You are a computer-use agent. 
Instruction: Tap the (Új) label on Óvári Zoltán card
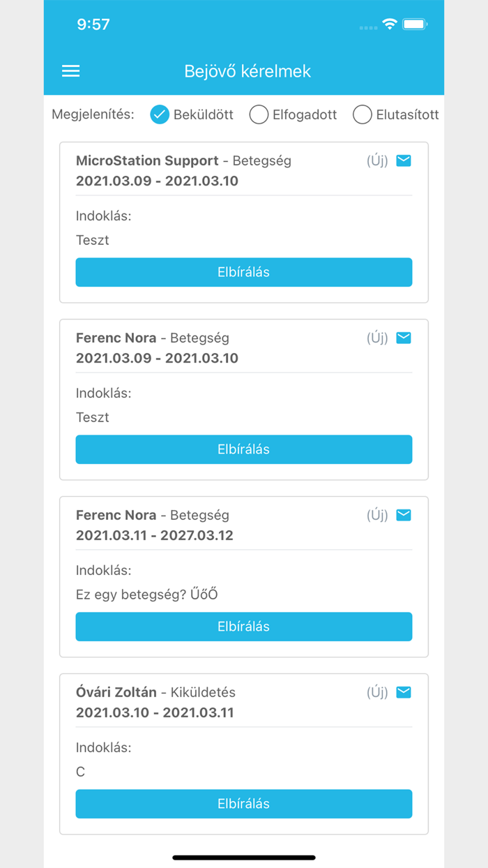(377, 693)
